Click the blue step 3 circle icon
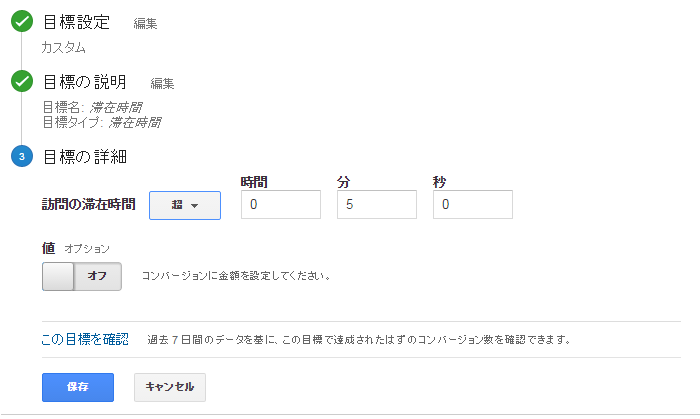 [x=22, y=156]
